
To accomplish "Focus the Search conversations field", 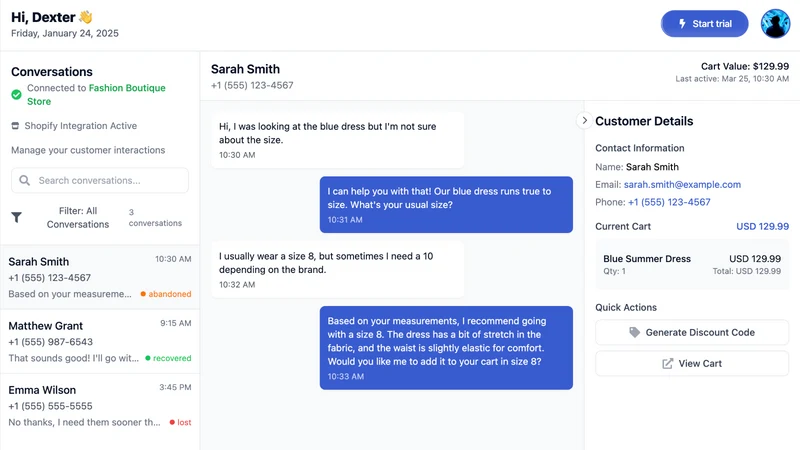I will pyautogui.click(x=100, y=180).
